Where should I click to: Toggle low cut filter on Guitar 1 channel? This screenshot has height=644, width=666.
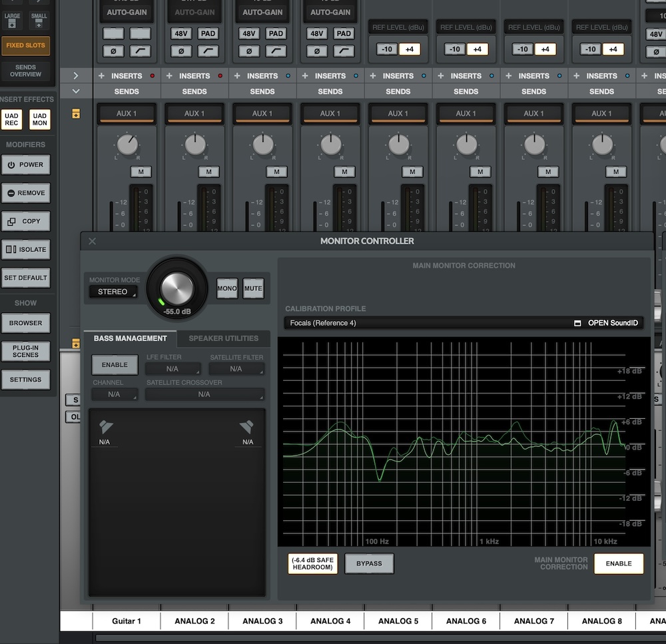(140, 51)
